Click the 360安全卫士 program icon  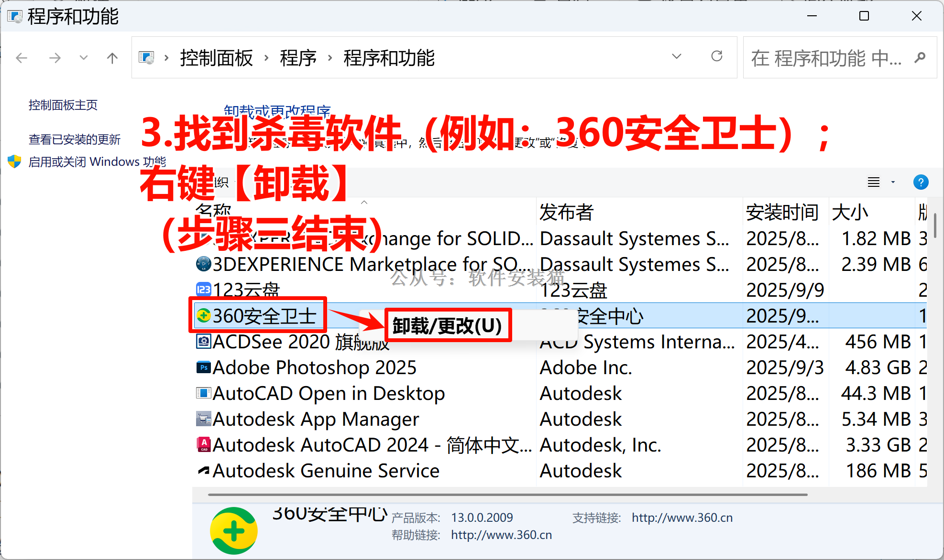204,316
